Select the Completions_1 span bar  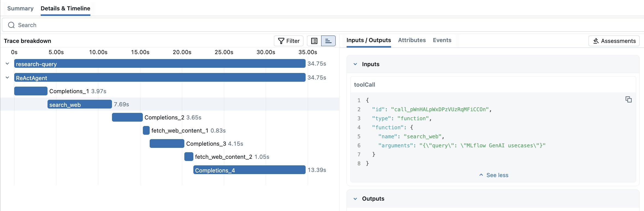[x=31, y=91]
